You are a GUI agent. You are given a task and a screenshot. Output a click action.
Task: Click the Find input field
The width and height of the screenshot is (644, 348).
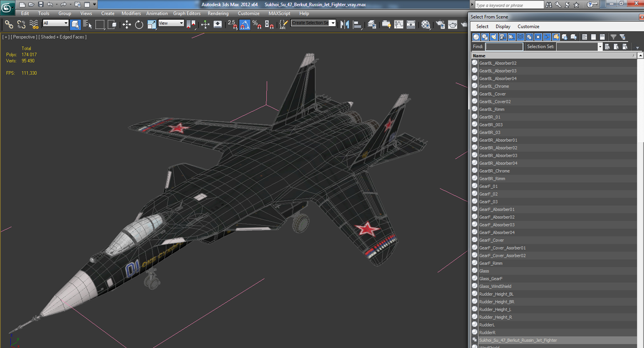click(x=504, y=47)
